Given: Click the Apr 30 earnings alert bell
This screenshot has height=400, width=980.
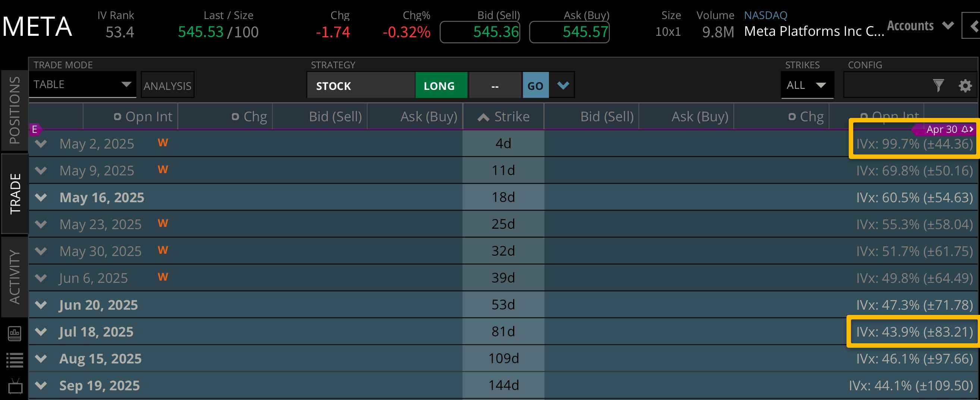Looking at the screenshot, I should (965, 129).
